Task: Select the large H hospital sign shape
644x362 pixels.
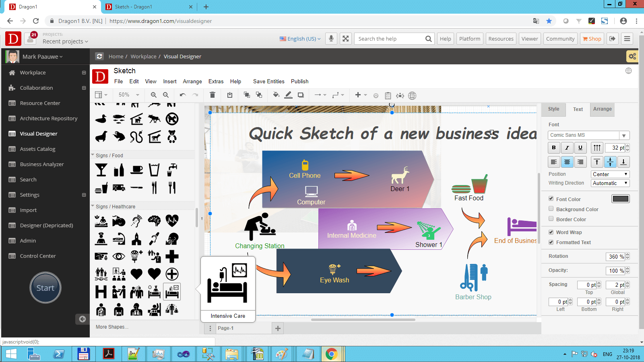Action: [101, 292]
